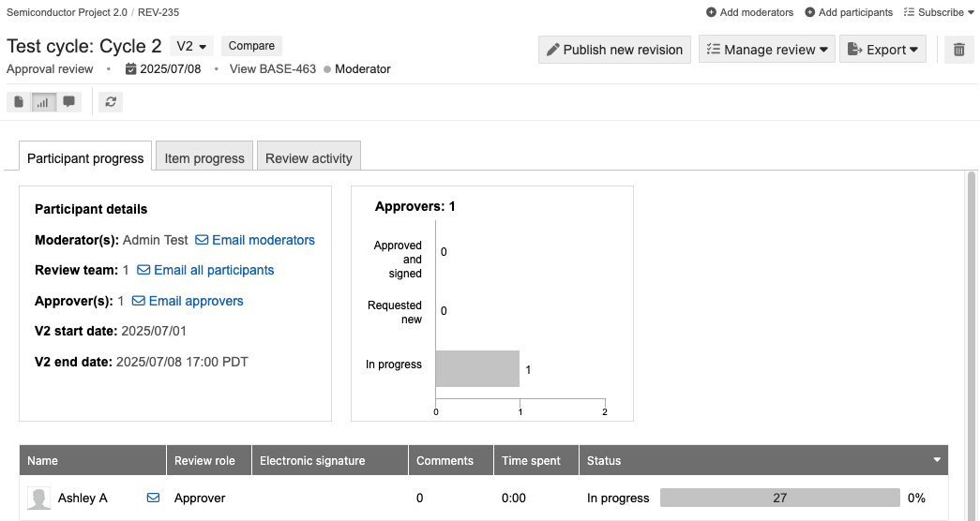Switch to the Item progress tab

pos(204,158)
